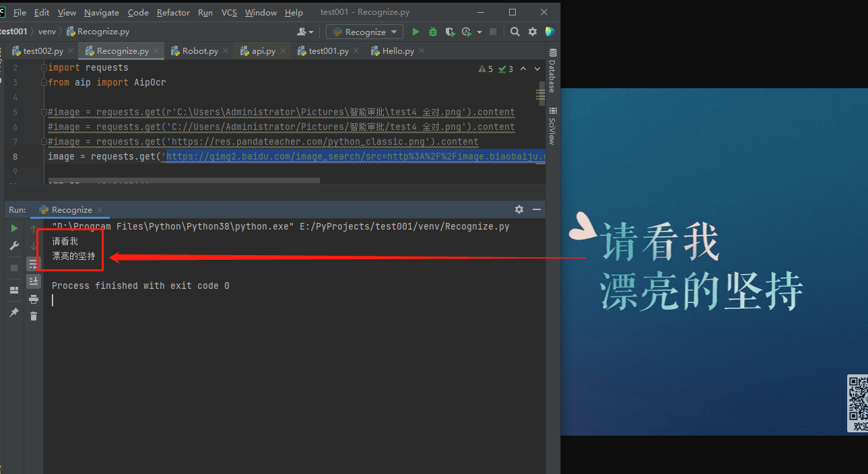This screenshot has height=474, width=868.
Task: Edit run configuration via the wrench icon
Action: 14,246
